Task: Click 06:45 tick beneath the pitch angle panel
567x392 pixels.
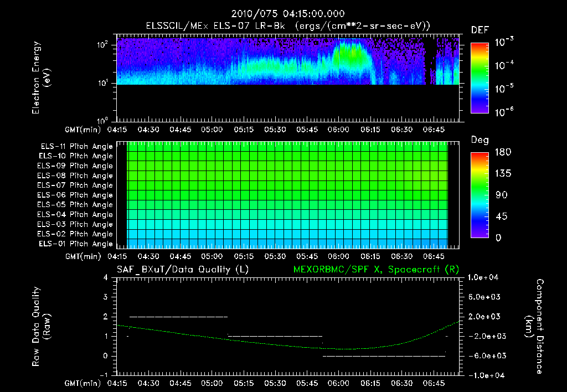Action: point(434,256)
